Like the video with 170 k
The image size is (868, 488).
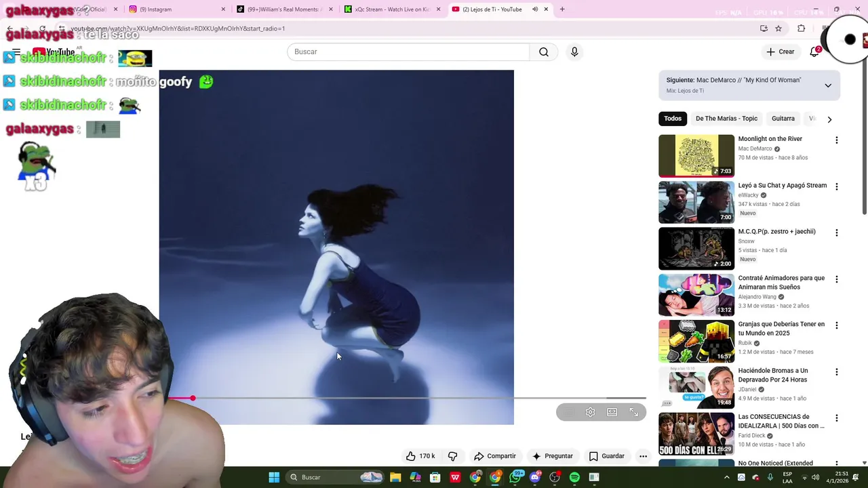[x=420, y=456]
